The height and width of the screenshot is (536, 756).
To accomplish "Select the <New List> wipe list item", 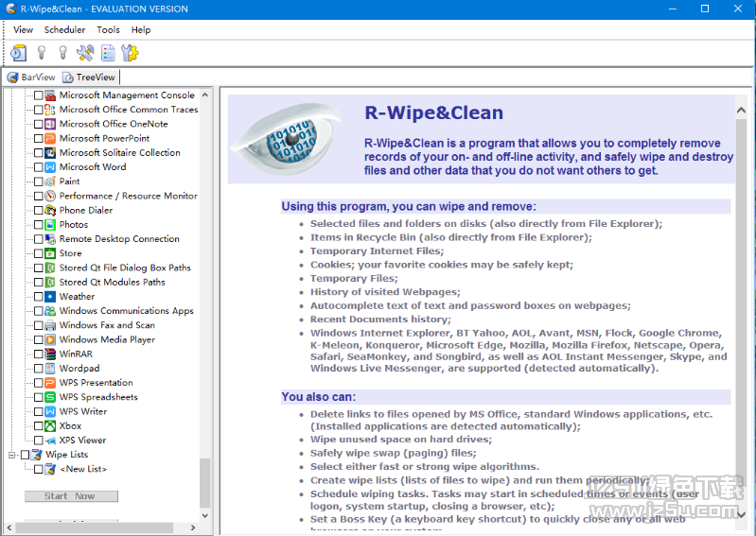I will pos(83,469).
